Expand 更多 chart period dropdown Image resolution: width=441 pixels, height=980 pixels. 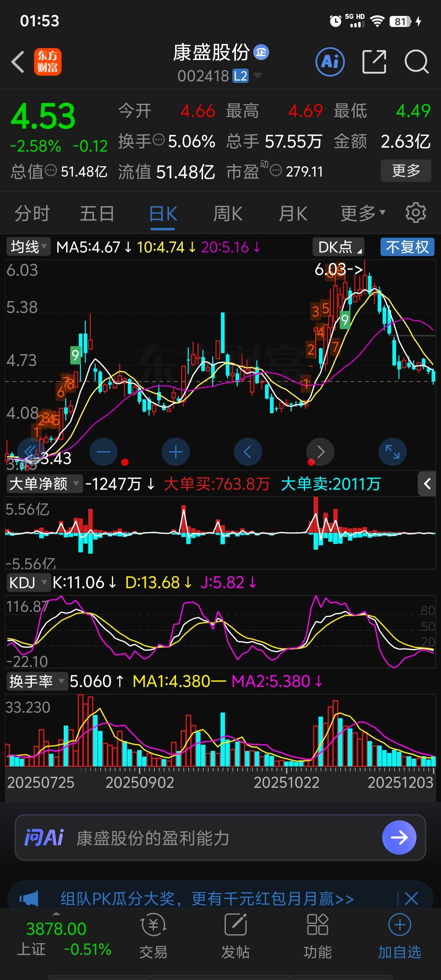click(x=363, y=213)
